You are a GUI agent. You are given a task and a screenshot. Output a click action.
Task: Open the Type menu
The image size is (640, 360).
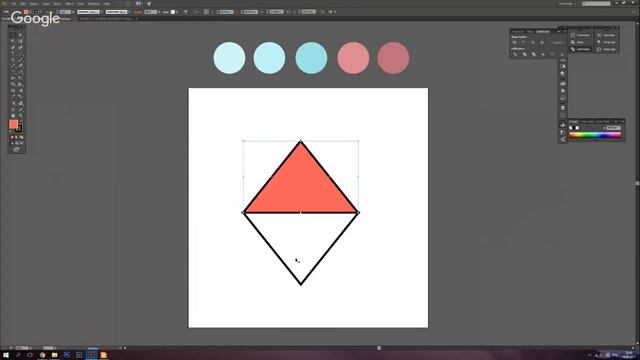click(46, 4)
